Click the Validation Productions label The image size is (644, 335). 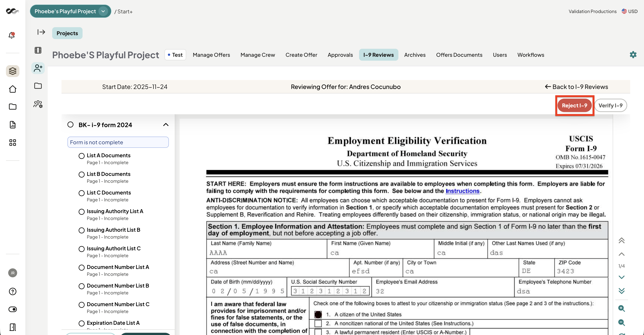(593, 11)
